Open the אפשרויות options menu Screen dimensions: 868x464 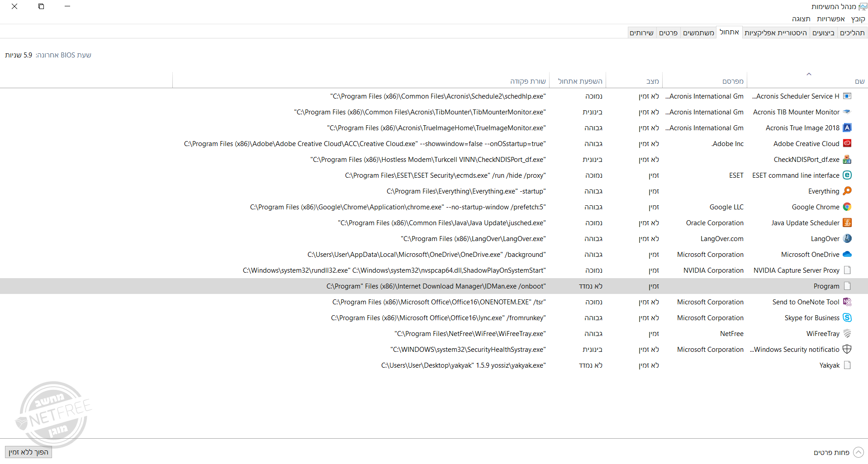[830, 19]
